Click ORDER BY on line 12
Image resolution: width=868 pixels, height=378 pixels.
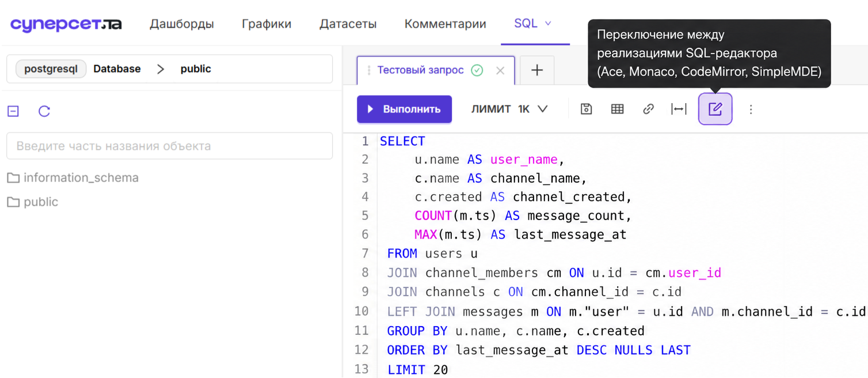(417, 350)
